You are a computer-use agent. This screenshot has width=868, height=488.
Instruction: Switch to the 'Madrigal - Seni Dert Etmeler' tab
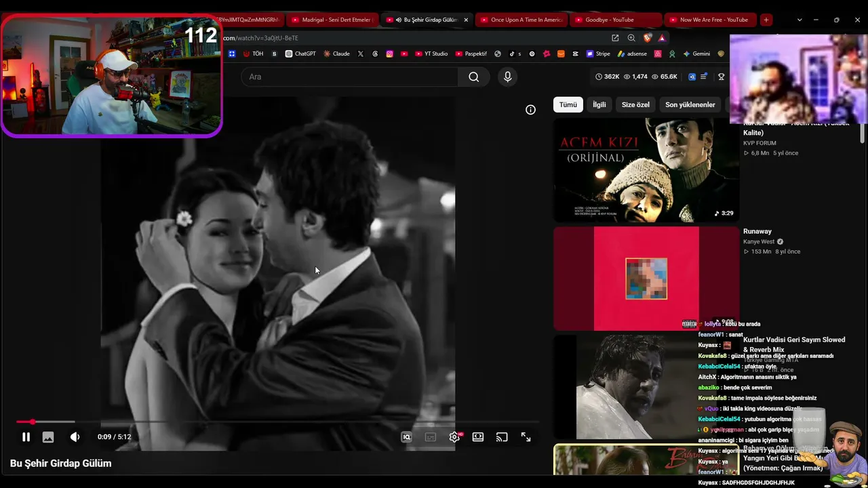coord(331,20)
